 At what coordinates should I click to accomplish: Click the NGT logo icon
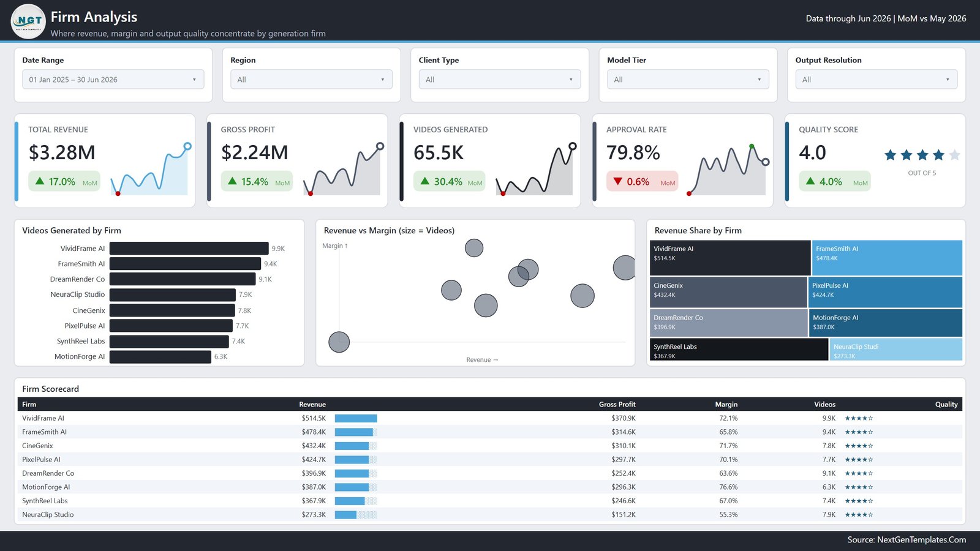tap(28, 21)
